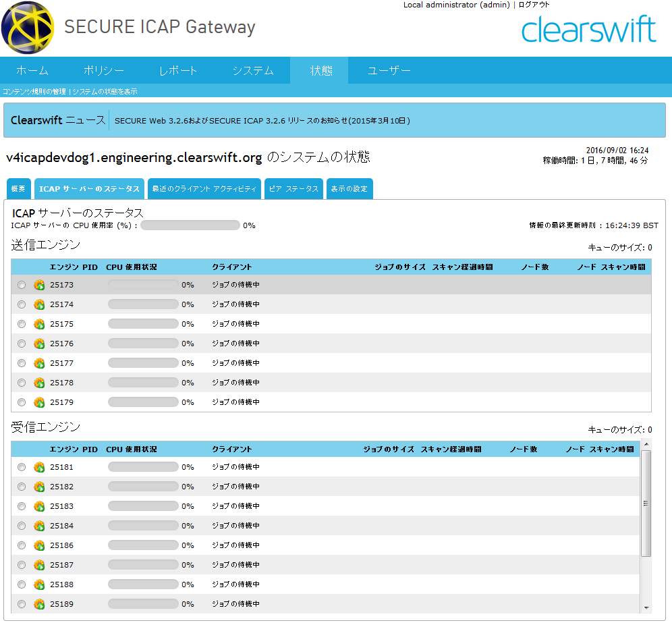Viewport: 672px width, 627px height.
Task: Select radio button for engine 25188
Action: [22, 584]
